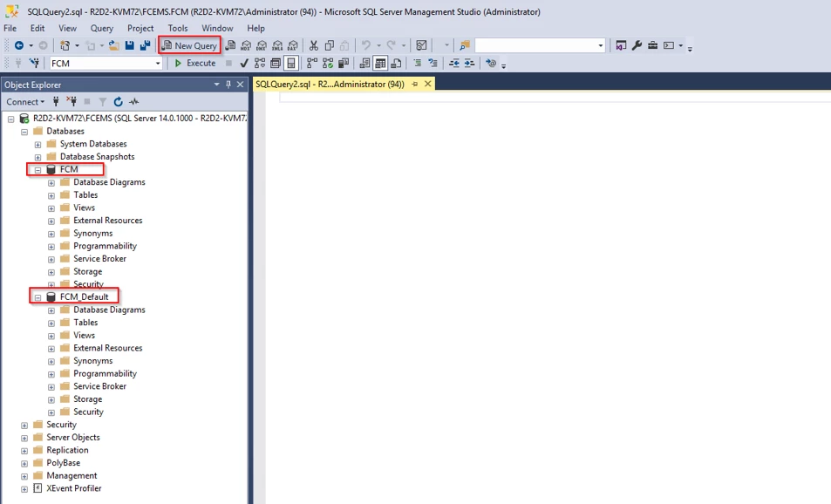
Task: Click the Decrease Indent icon
Action: (x=454, y=63)
